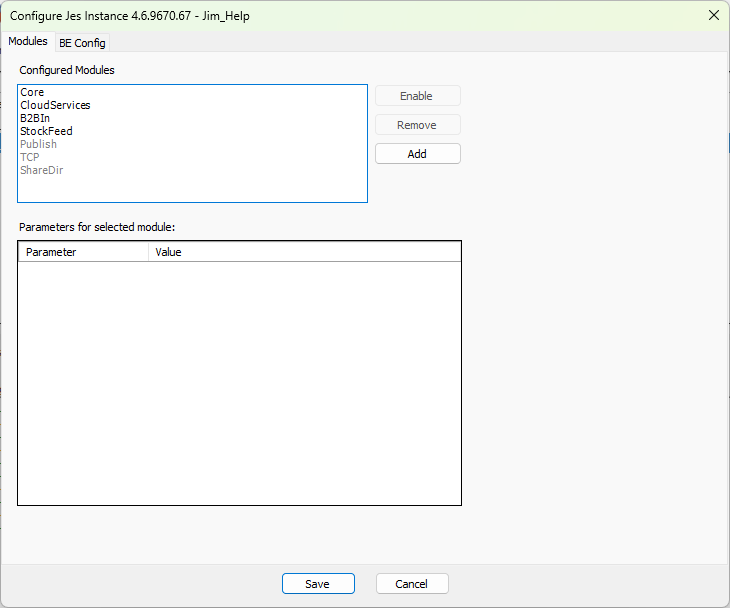
Task: Click the Value column header
Action: pos(305,252)
